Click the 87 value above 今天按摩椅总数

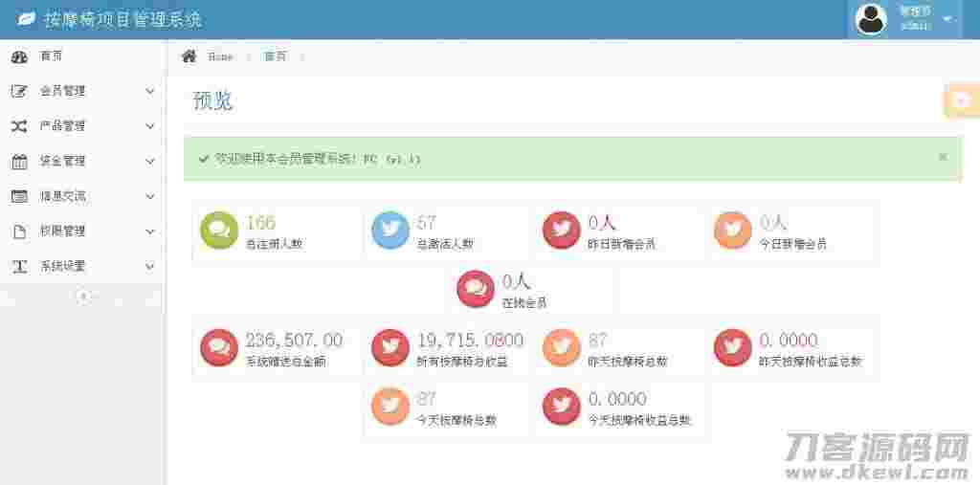(426, 398)
